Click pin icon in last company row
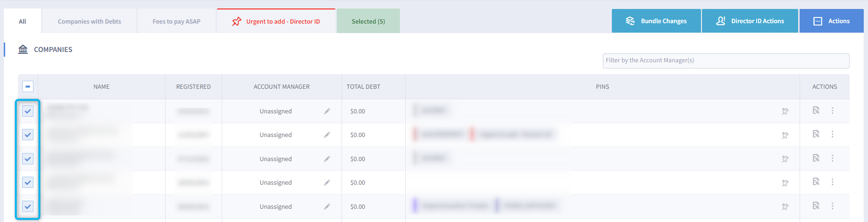 [785, 207]
